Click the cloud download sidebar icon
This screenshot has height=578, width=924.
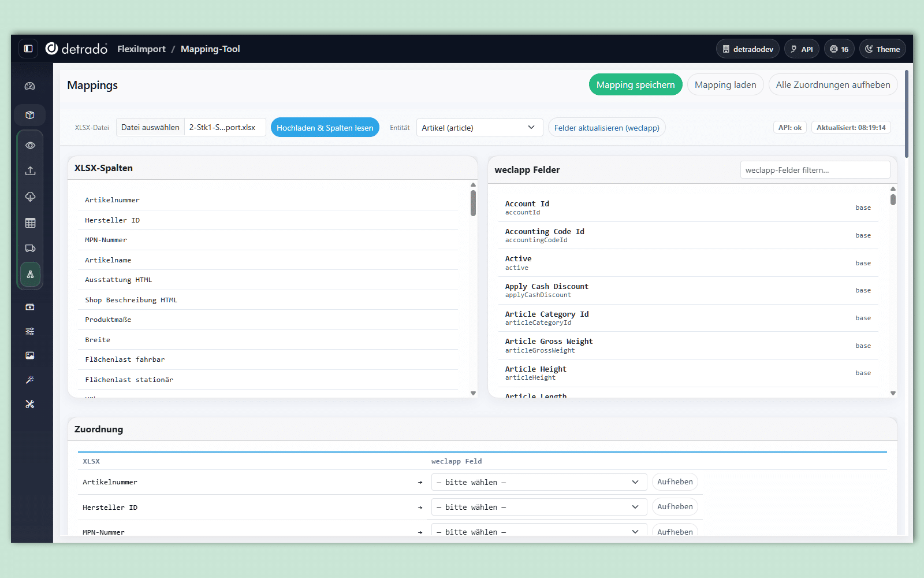[x=30, y=197]
